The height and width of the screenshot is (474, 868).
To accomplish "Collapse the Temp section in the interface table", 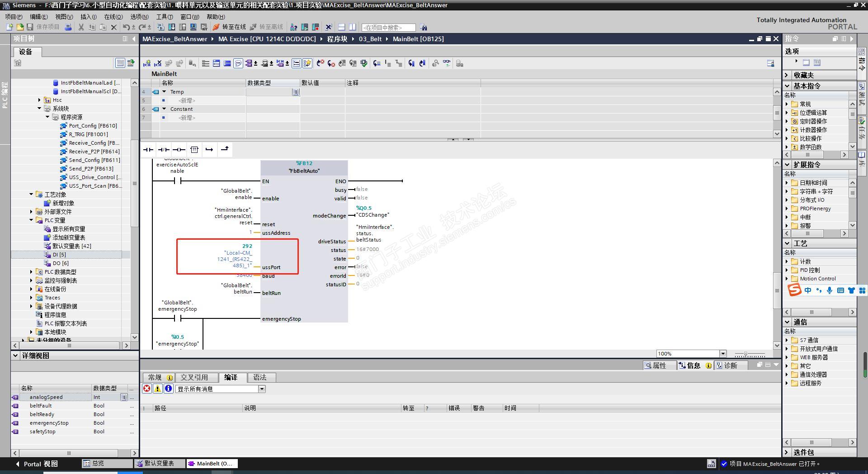I will coord(164,92).
